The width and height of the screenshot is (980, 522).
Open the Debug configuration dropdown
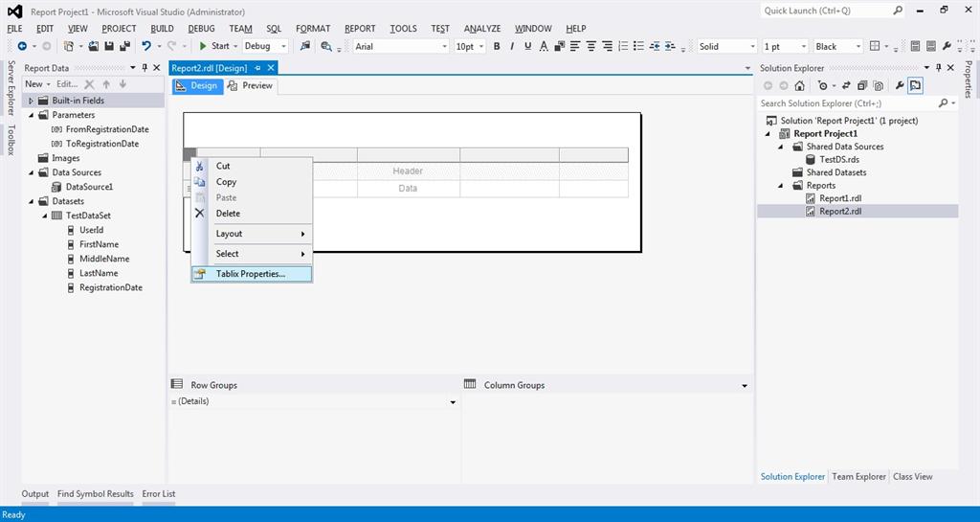point(266,46)
